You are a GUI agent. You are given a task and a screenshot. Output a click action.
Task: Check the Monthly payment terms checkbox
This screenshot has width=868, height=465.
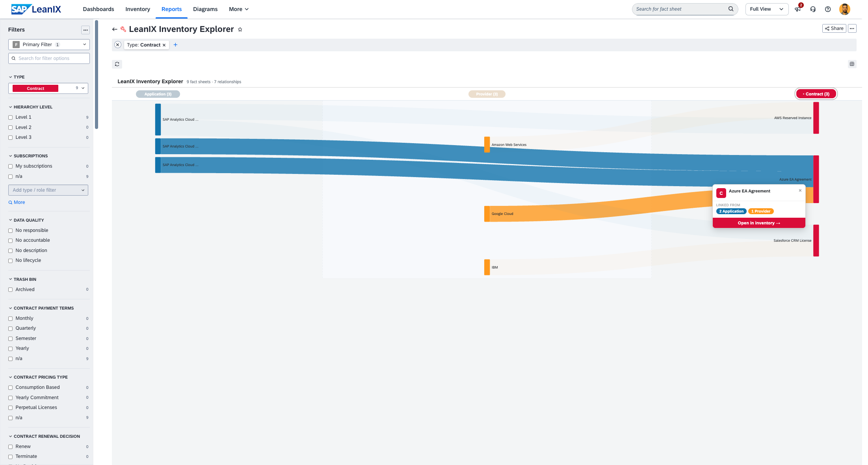tap(11, 319)
